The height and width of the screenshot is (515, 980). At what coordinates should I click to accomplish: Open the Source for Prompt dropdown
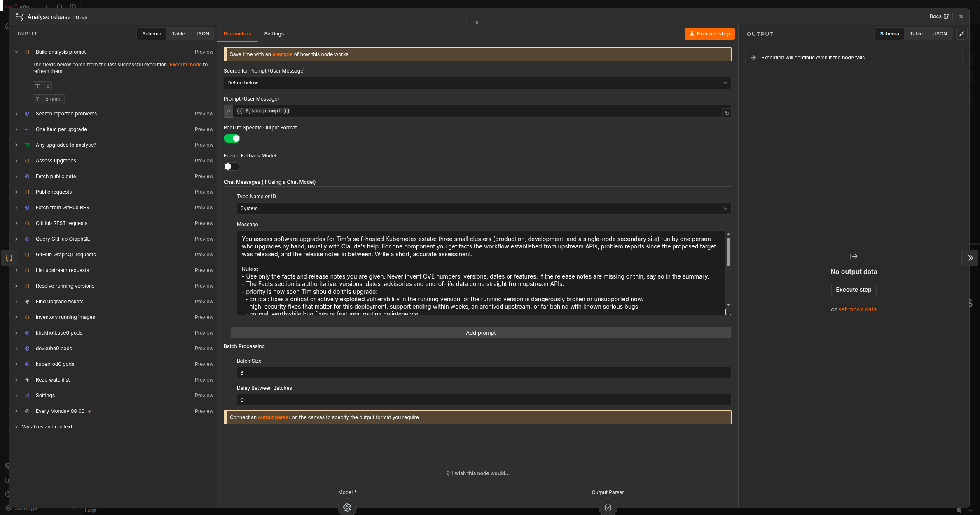click(x=477, y=83)
